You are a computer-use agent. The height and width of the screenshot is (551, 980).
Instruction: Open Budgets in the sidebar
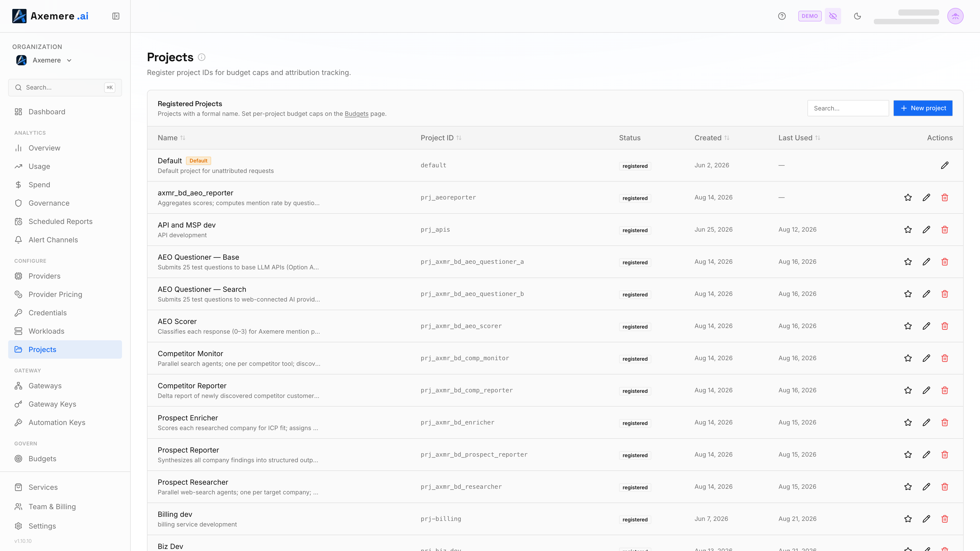tap(65, 459)
